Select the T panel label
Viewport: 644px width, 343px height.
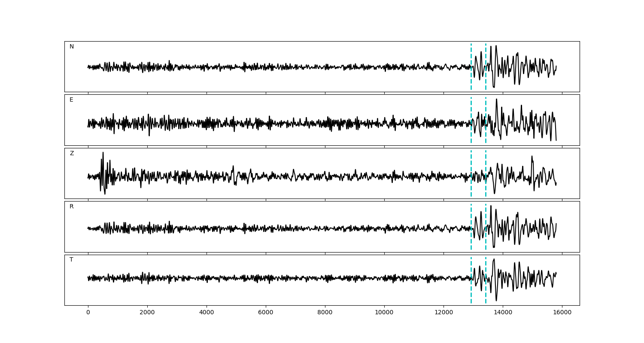click(71, 260)
